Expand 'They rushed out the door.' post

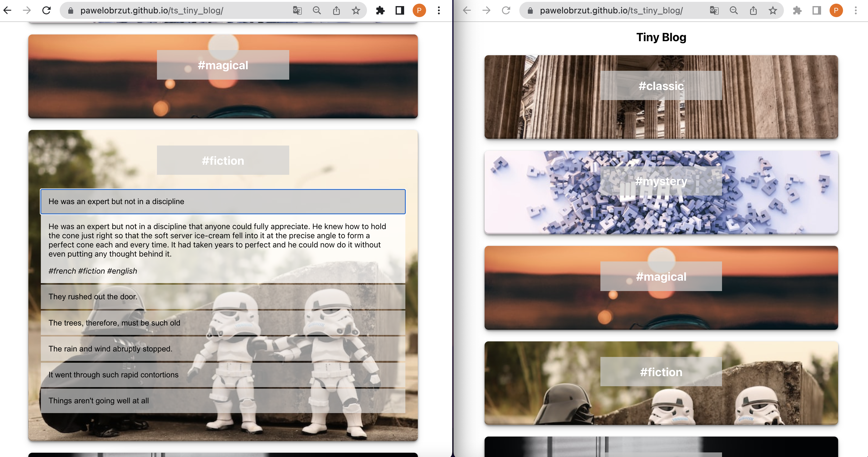[x=223, y=297]
